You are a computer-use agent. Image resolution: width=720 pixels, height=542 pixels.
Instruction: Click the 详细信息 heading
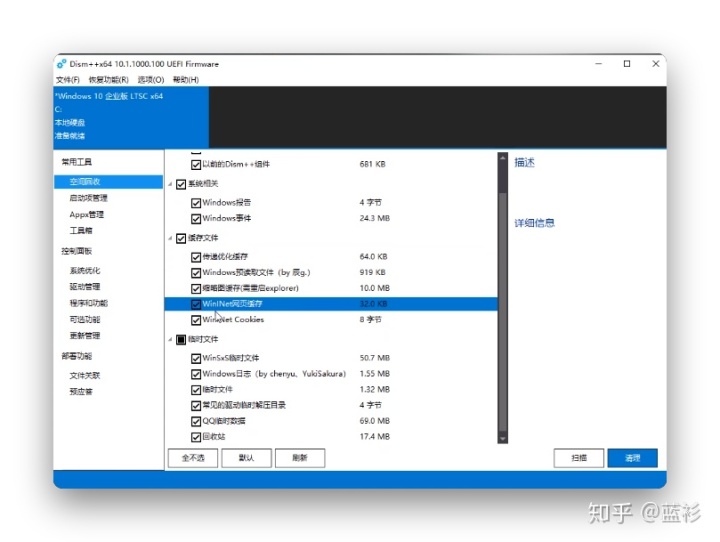pos(534,223)
